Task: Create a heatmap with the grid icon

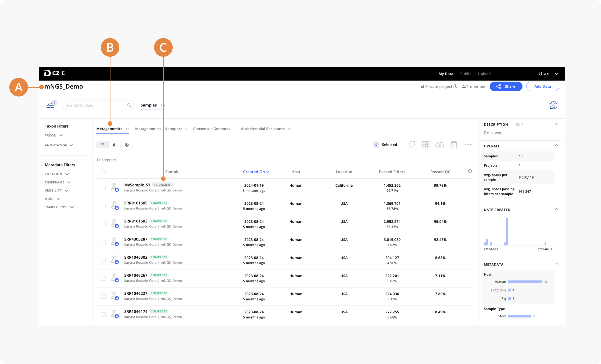Action: click(x=426, y=145)
